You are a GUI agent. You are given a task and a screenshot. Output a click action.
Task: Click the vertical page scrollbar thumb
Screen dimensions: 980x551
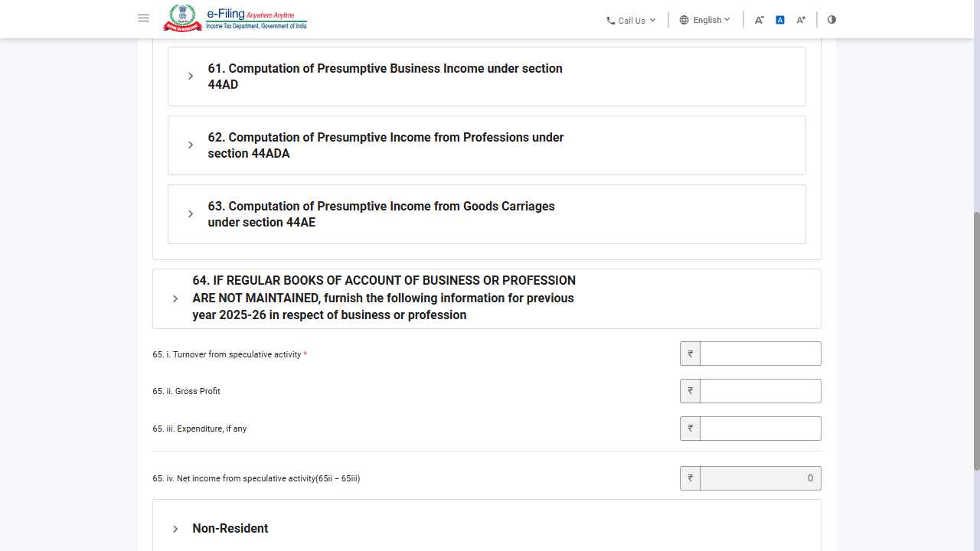click(x=976, y=341)
